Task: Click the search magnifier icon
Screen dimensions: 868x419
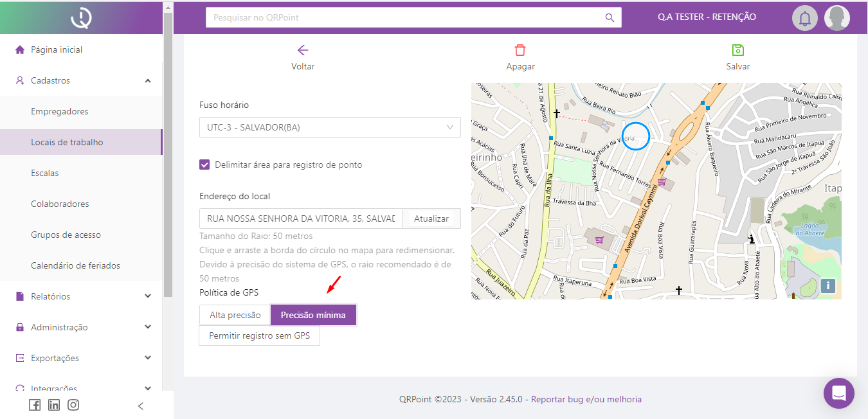Action: pyautogui.click(x=610, y=18)
